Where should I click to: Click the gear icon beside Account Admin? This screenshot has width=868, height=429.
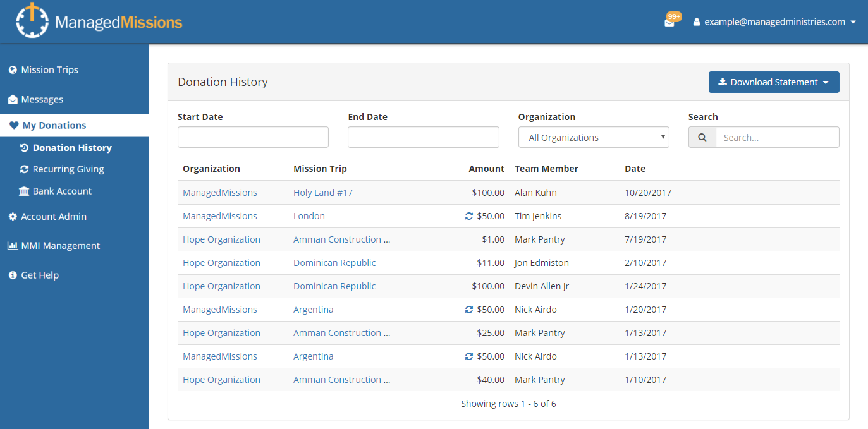13,217
